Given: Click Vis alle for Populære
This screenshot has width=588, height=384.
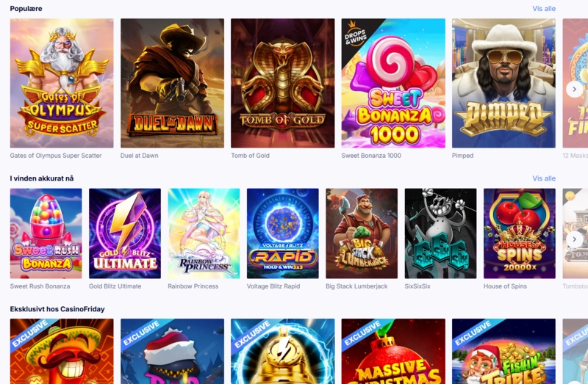Looking at the screenshot, I should pyautogui.click(x=544, y=9).
